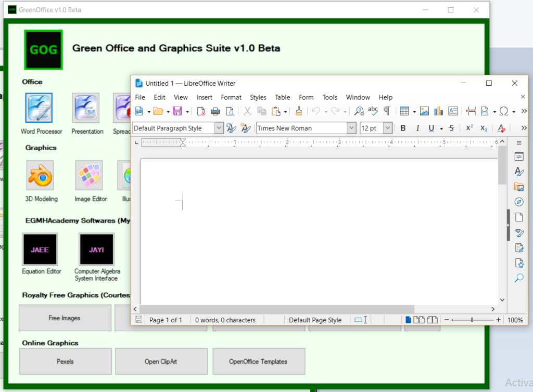This screenshot has width=533, height=392.
Task: Click the Copy icon
Action: tap(262, 111)
